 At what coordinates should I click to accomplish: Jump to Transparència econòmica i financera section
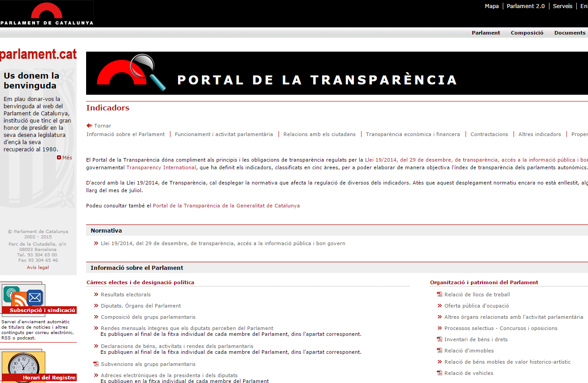click(x=413, y=134)
